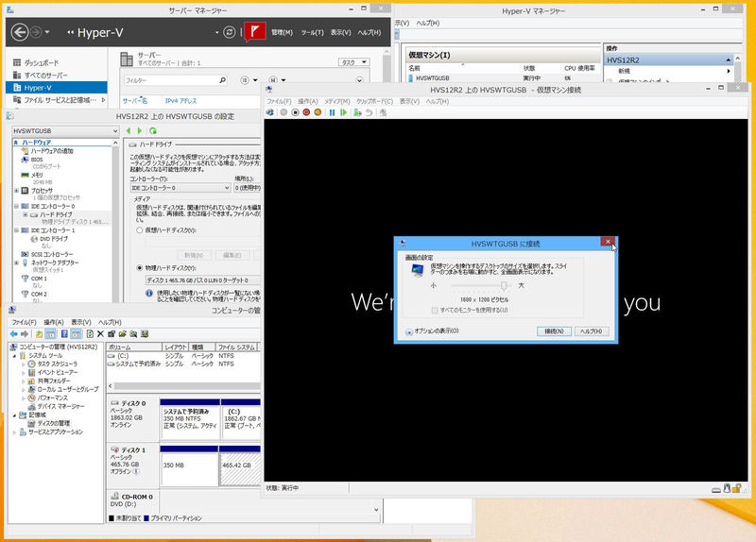Click the desktop size slider thumb
Image resolution: width=756 pixels, height=542 pixels.
tap(505, 284)
